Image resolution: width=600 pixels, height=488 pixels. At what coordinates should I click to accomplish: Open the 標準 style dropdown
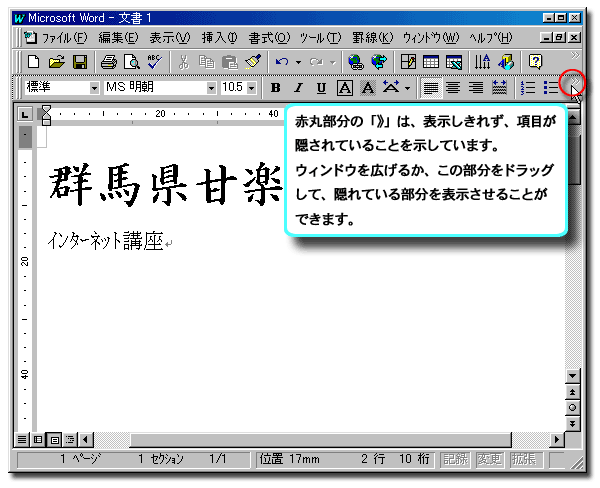[x=94, y=88]
